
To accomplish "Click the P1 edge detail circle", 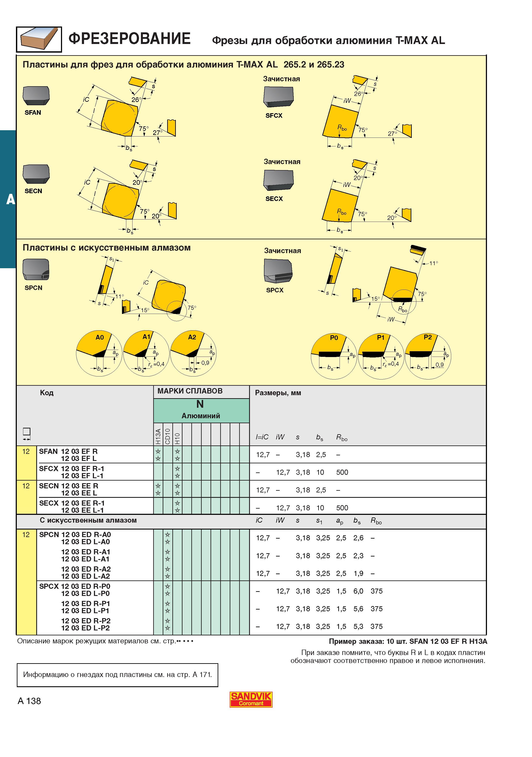I will 381,356.
